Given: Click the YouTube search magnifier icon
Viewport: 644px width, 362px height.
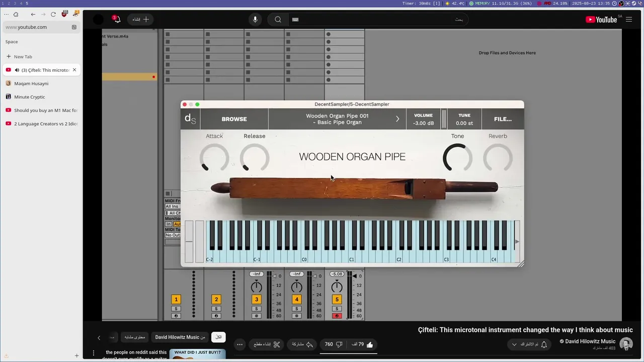Looking at the screenshot, I should coord(278,20).
